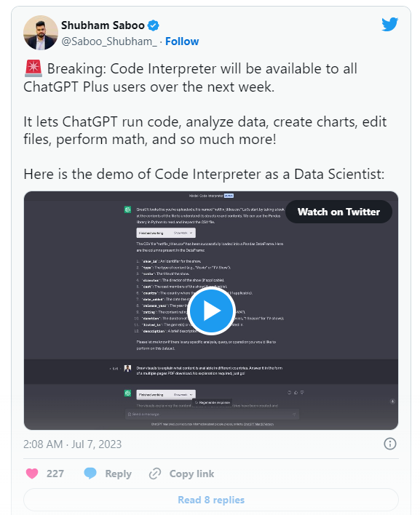Click the copy link chain icon
The width and height of the screenshot is (420, 515).
tap(155, 474)
